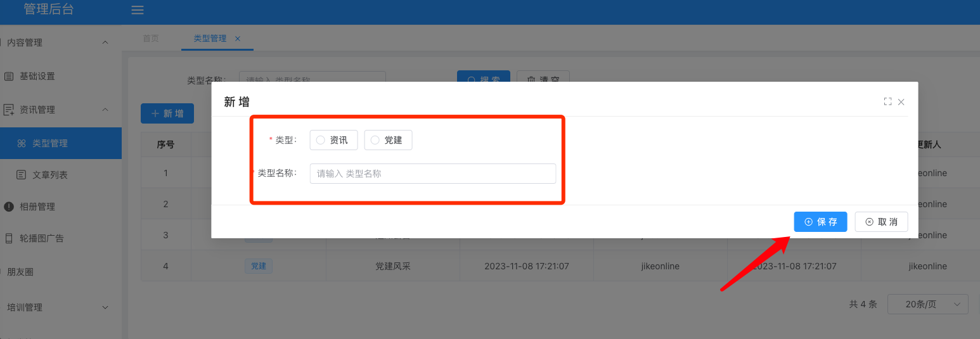Click the fullscreen icon in the 新增 dialog
Screen dimensions: 980x339
coord(887,102)
